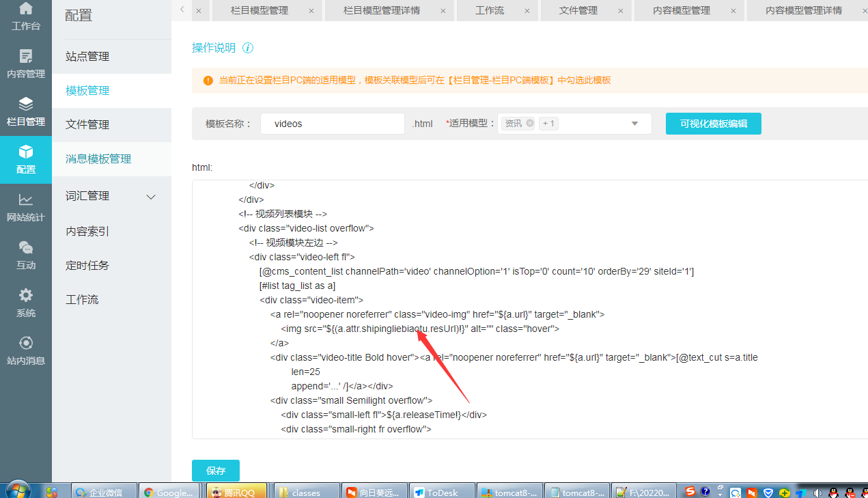Click the 可视化模板编辑 button

click(713, 124)
